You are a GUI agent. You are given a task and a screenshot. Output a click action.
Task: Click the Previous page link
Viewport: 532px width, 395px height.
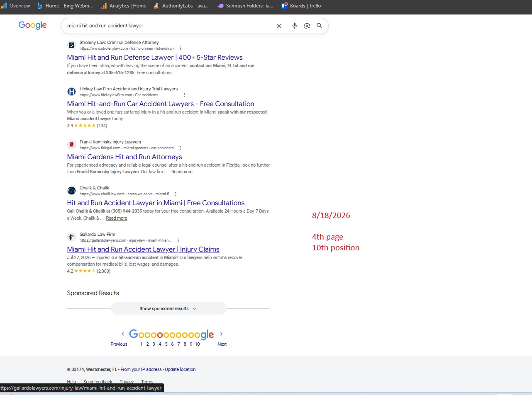coord(119,344)
